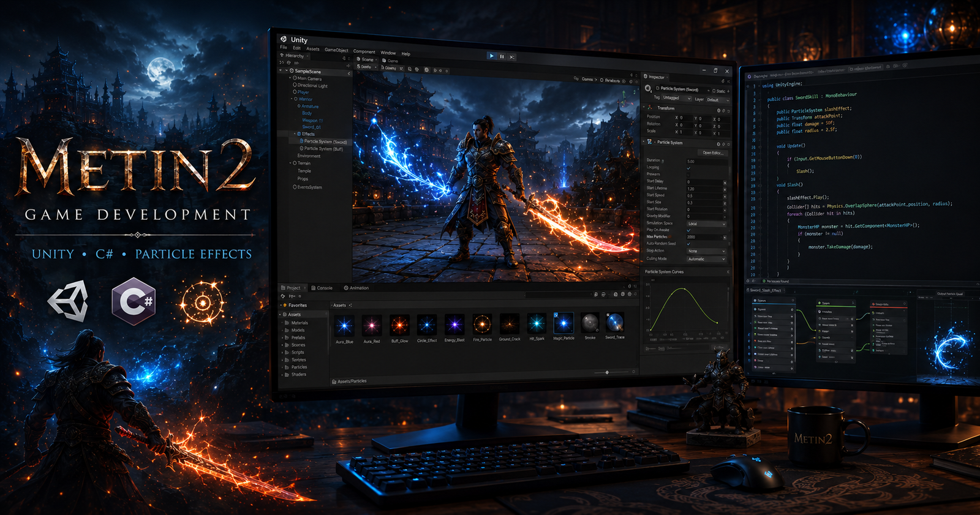Image resolution: width=980 pixels, height=515 pixels.
Task: Select the Smoke asset icon
Action: (x=590, y=322)
